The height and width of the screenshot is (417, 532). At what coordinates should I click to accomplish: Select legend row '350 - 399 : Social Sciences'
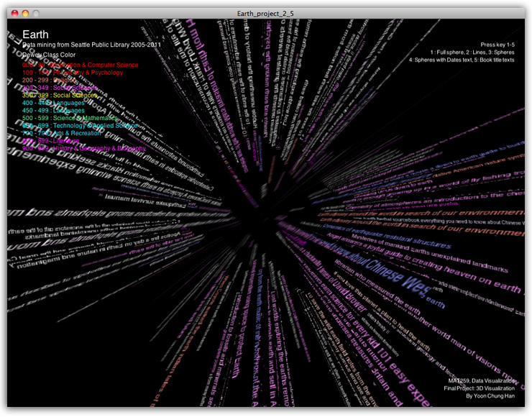(60, 96)
